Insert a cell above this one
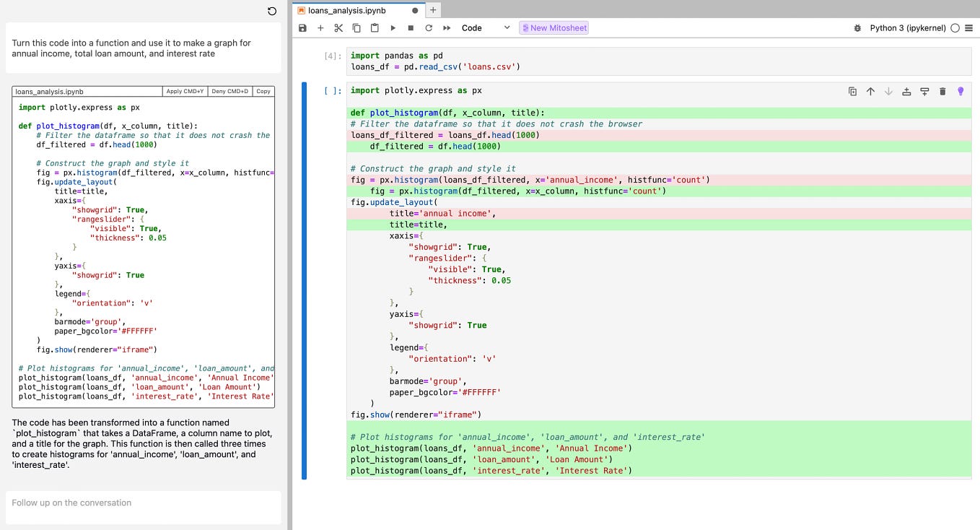The height and width of the screenshot is (530, 980). pyautogui.click(x=906, y=92)
